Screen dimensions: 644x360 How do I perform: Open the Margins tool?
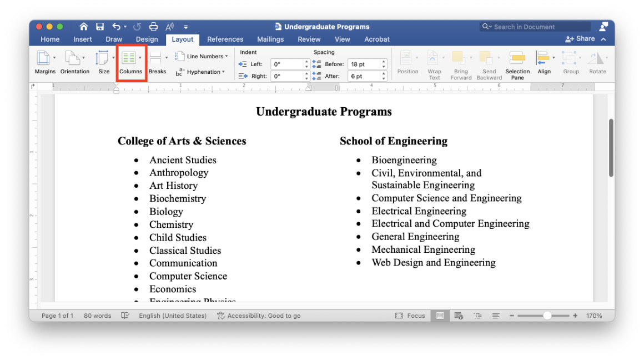click(45, 63)
